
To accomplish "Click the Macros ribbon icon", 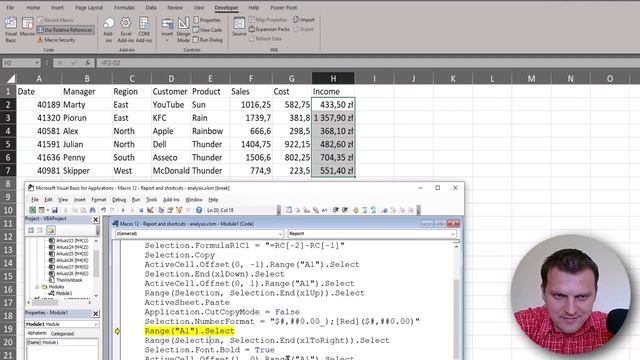I will tap(27, 27).
